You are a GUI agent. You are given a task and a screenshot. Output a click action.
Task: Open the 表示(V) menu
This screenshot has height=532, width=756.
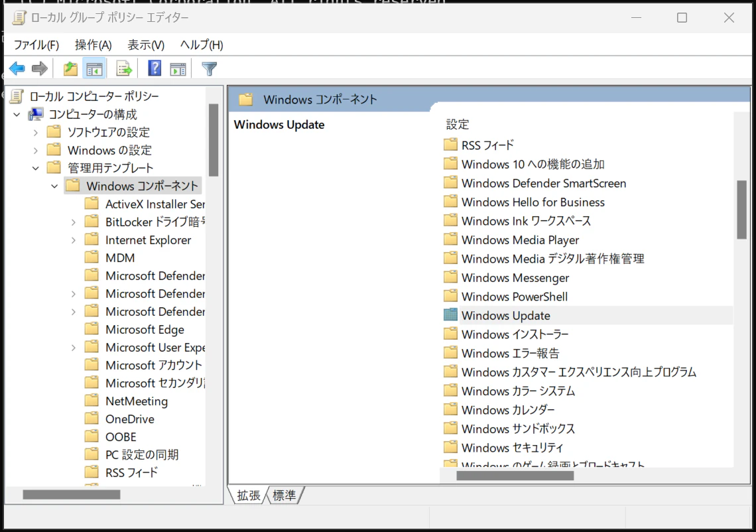(146, 45)
